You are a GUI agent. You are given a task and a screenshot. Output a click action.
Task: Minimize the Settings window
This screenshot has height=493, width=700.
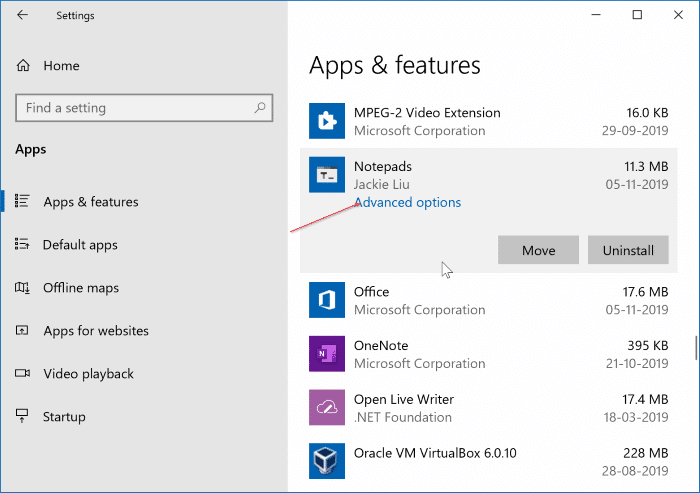(596, 15)
